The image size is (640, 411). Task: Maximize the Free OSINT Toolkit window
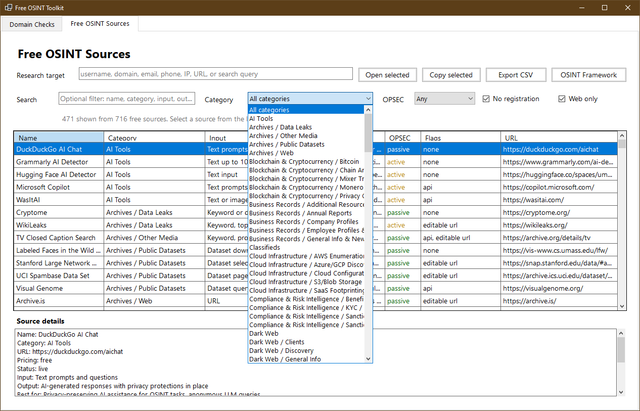604,7
